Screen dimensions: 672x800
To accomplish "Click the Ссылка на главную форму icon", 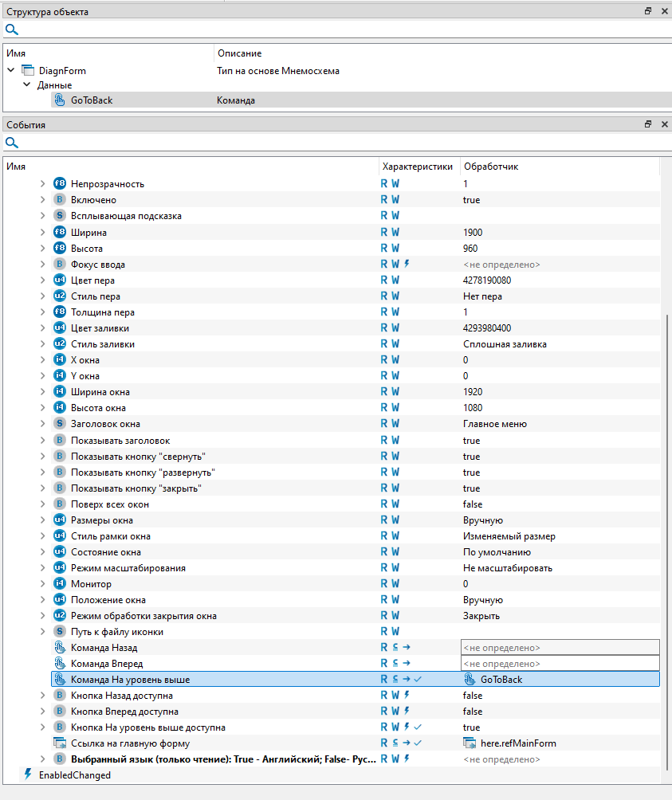I will tap(60, 743).
